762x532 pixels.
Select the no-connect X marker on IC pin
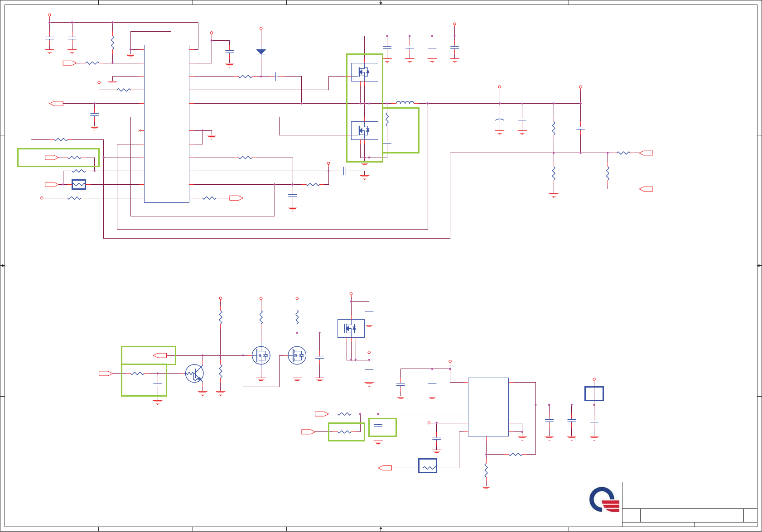[140, 130]
